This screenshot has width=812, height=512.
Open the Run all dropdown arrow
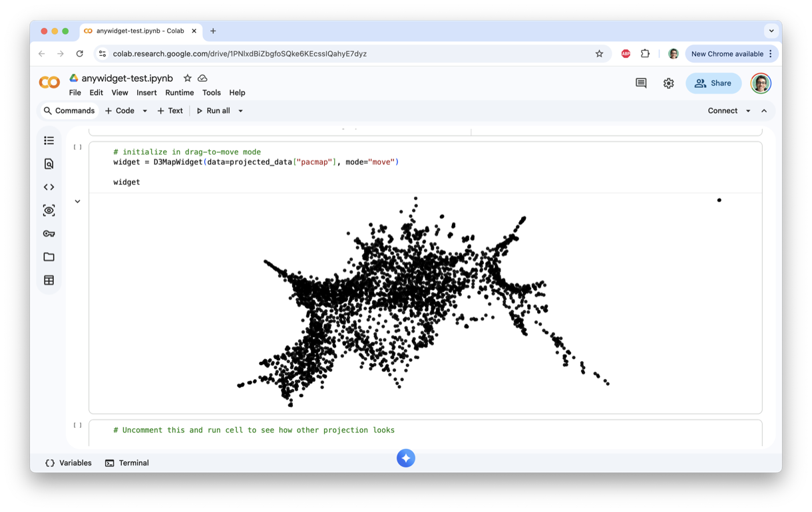tap(240, 111)
